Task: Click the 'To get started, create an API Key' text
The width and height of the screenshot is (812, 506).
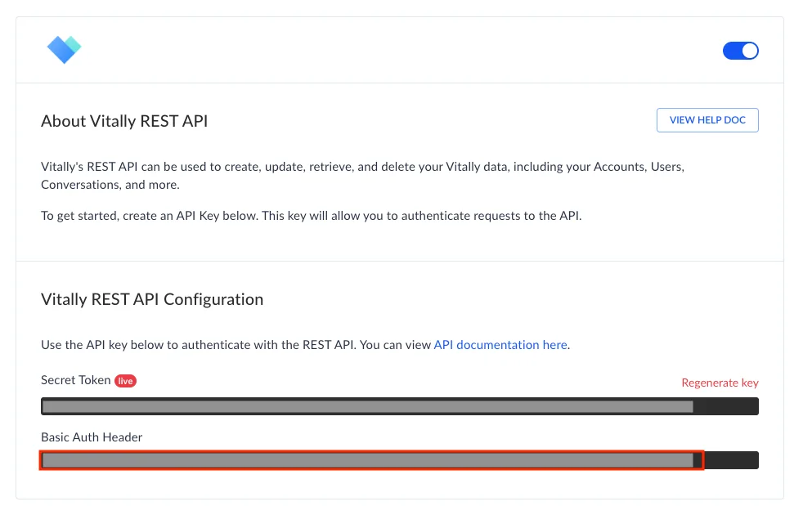Action: (312, 216)
